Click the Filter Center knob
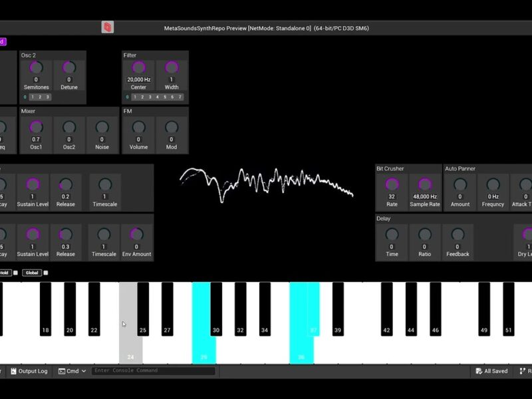Screen dimensions: 532x399 click(x=138, y=68)
